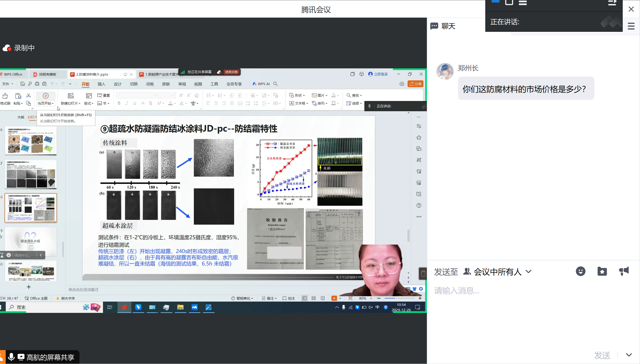Click the plus add slide button below thumbnails
This screenshot has height=364, width=640.
29,287
